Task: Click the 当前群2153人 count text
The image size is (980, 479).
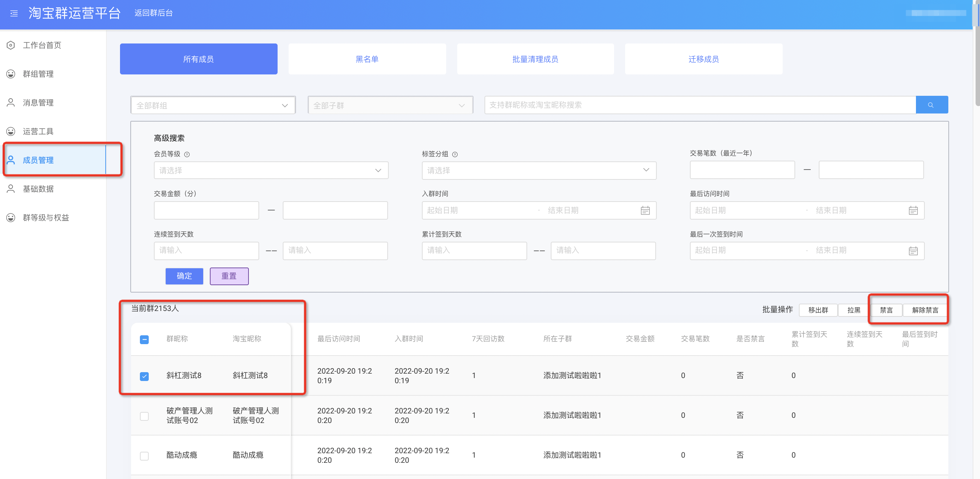Action: pos(155,308)
